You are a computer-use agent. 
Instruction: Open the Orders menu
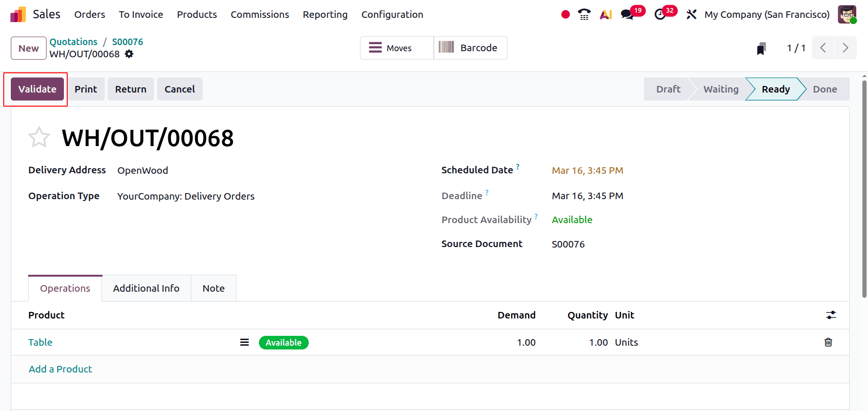(x=90, y=15)
